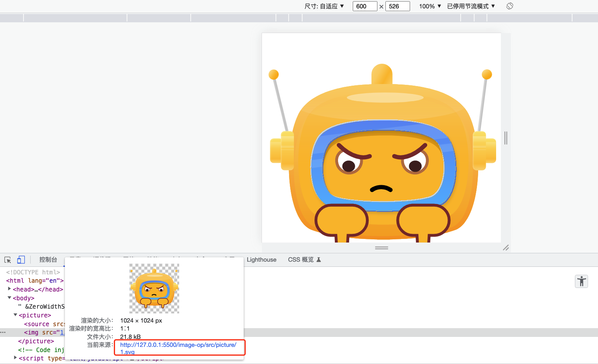Viewport: 598px width, 364px height.
Task: Expand the <head> node
Action: (9, 289)
